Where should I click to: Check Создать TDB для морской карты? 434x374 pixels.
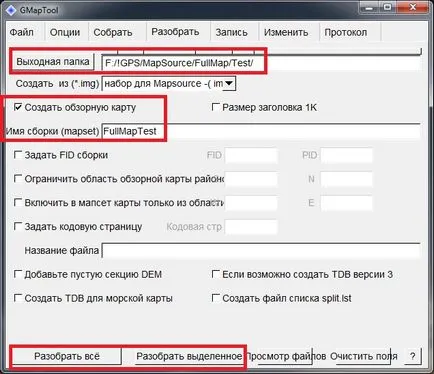tap(18, 298)
